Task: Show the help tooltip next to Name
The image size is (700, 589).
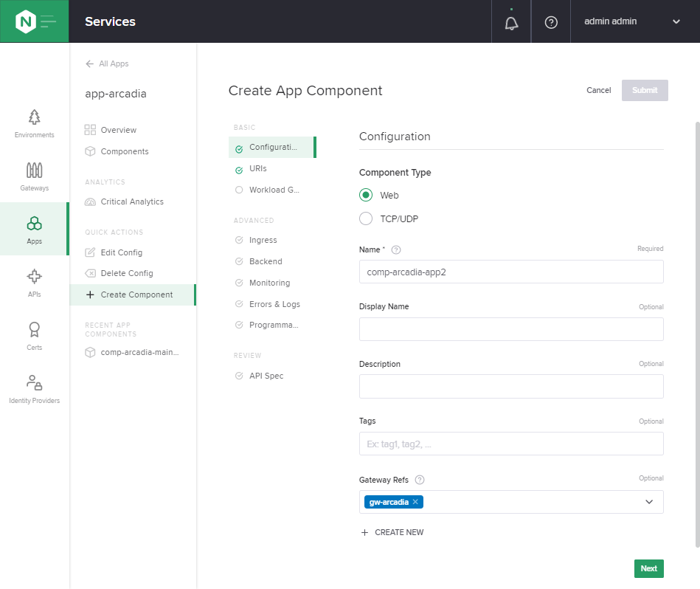Action: [396, 250]
